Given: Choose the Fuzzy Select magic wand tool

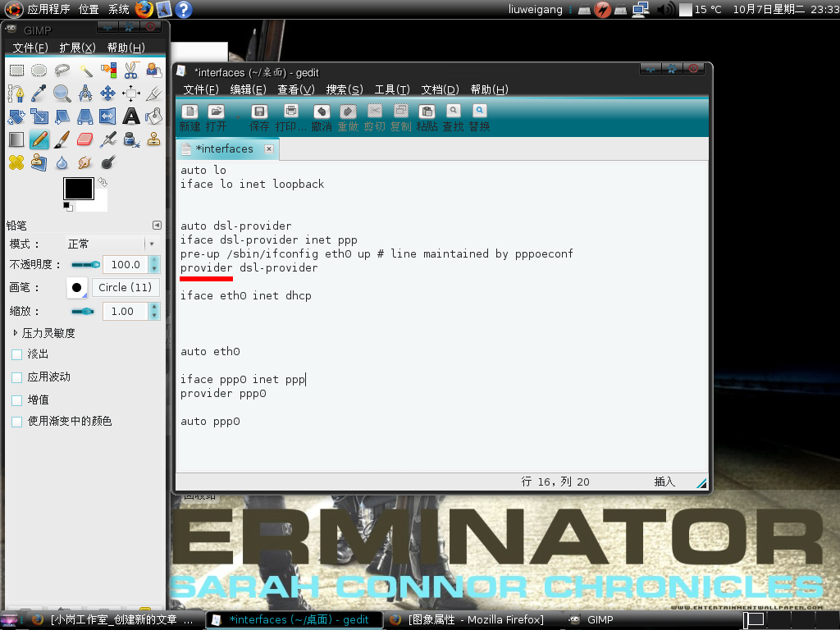Looking at the screenshot, I should pyautogui.click(x=85, y=71).
